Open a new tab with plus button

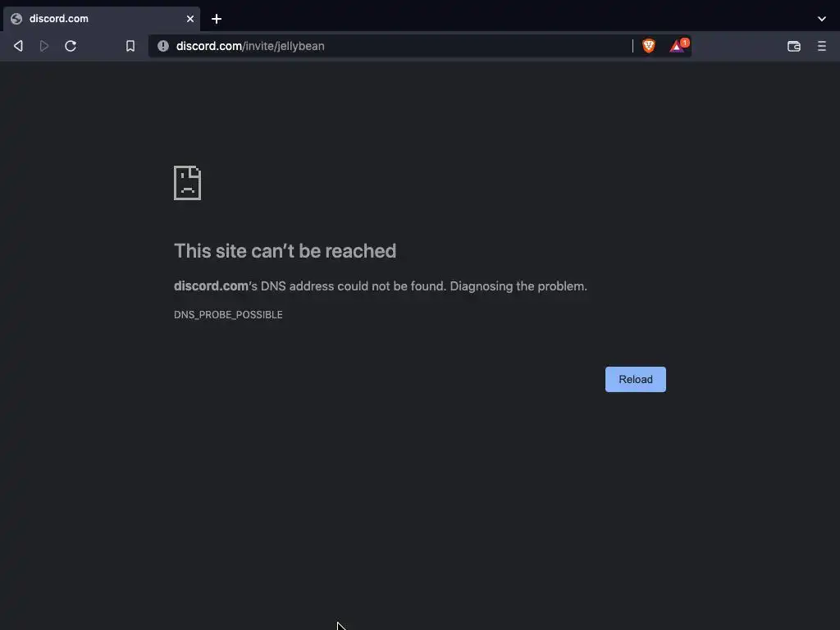click(217, 20)
